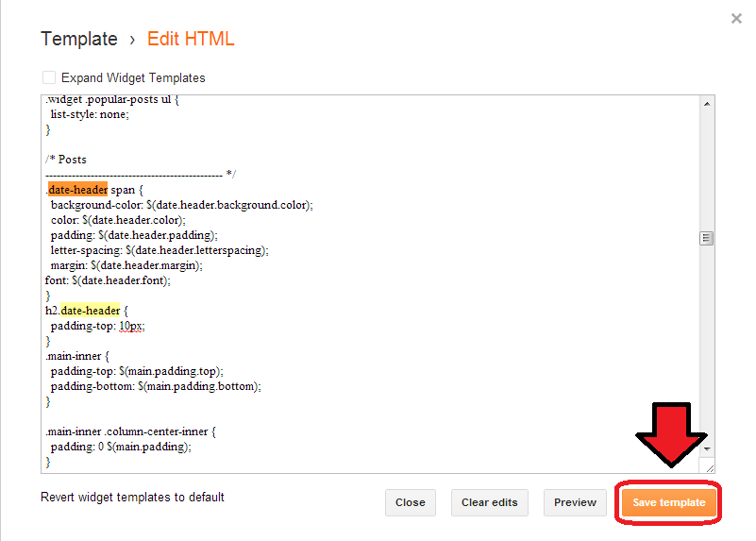Click 'background-color: $(date.header.background.color);' line
This screenshot has height=541, width=756.
(x=182, y=205)
